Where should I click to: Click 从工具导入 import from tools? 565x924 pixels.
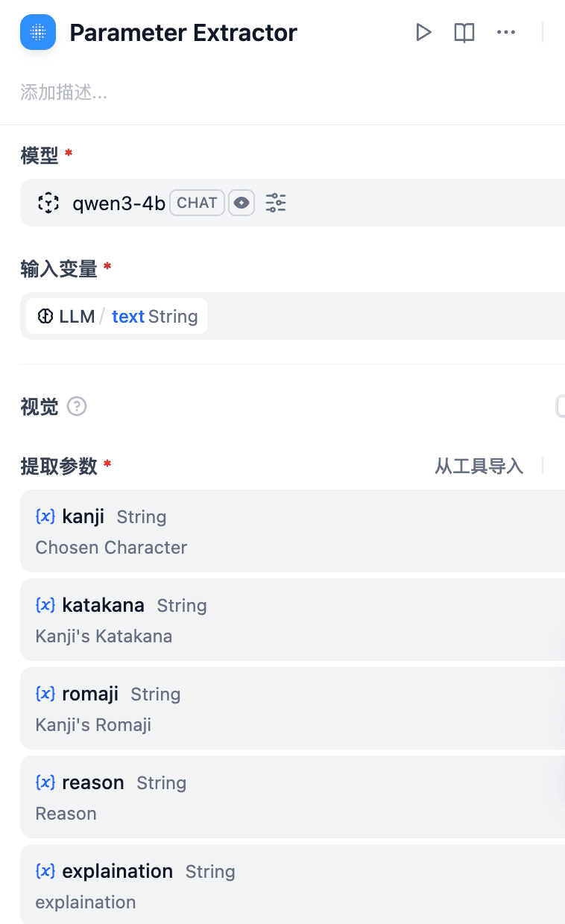click(x=479, y=466)
